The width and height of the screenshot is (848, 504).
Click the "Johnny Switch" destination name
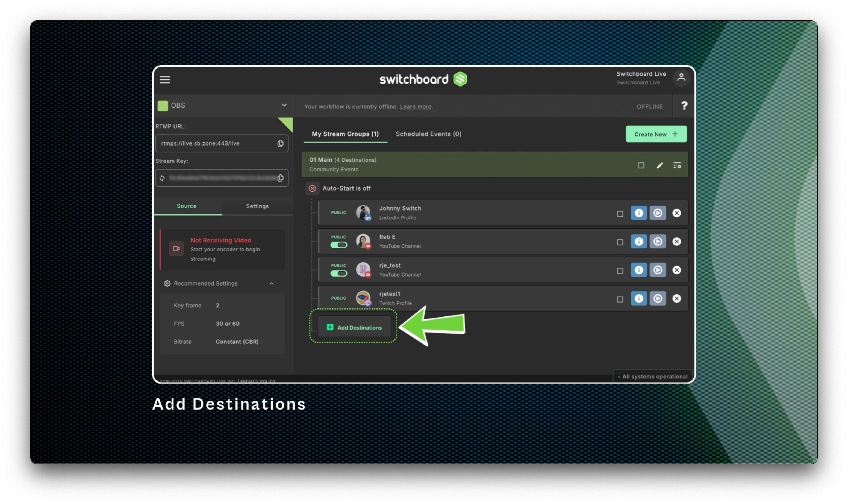tap(400, 208)
